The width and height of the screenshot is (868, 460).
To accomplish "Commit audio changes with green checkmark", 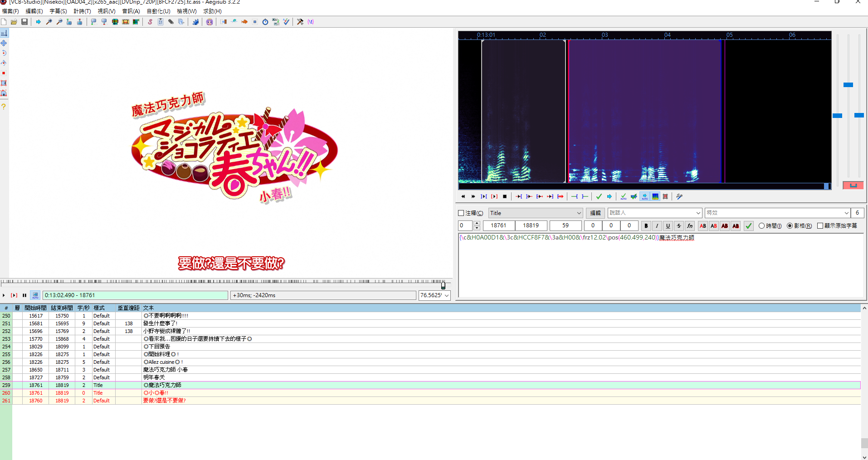I will tap(599, 196).
